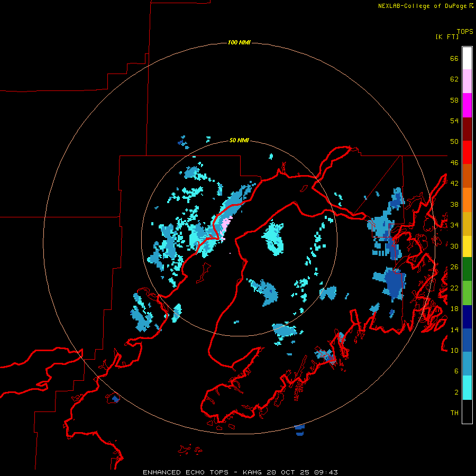Click the NEXLAB-College of DuPage label
This screenshot has width=476, height=476.
(422, 6)
